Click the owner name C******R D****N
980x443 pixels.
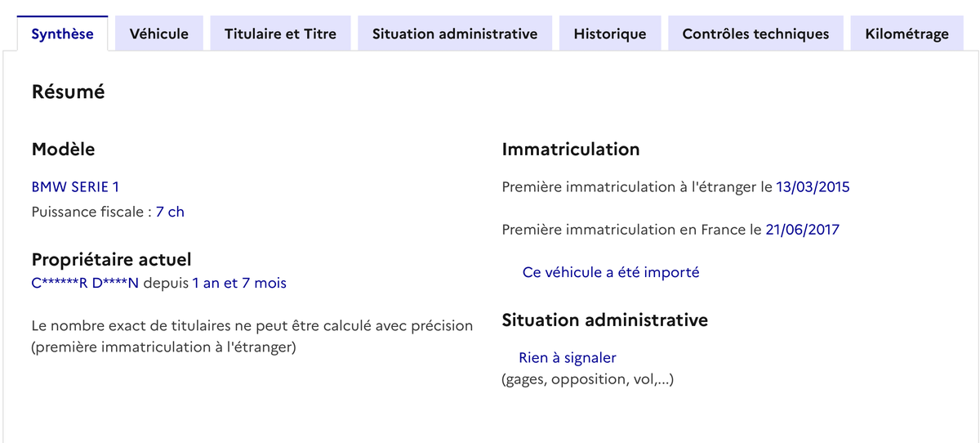tap(85, 283)
